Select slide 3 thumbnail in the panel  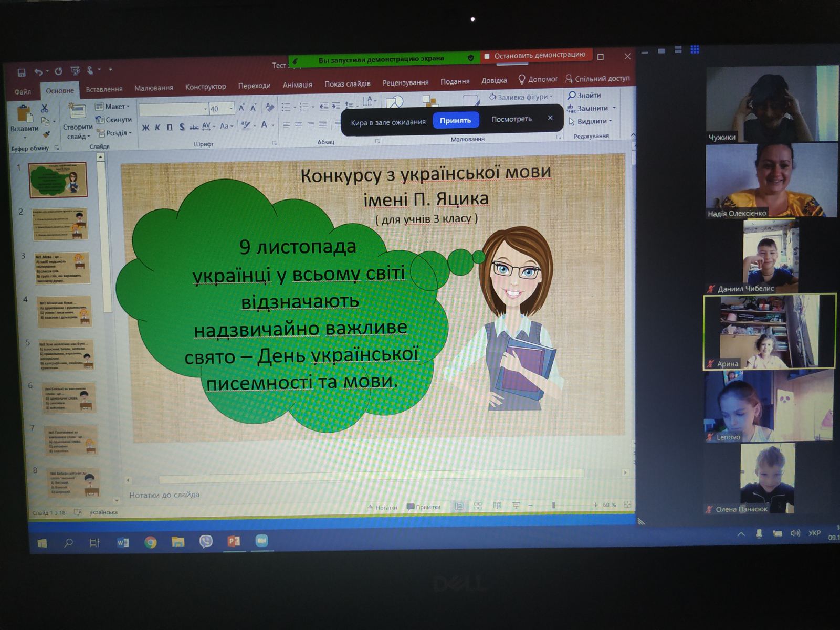point(62,268)
